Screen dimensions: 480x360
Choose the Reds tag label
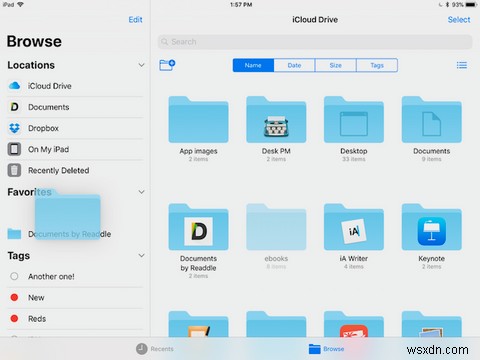pyautogui.click(x=37, y=319)
